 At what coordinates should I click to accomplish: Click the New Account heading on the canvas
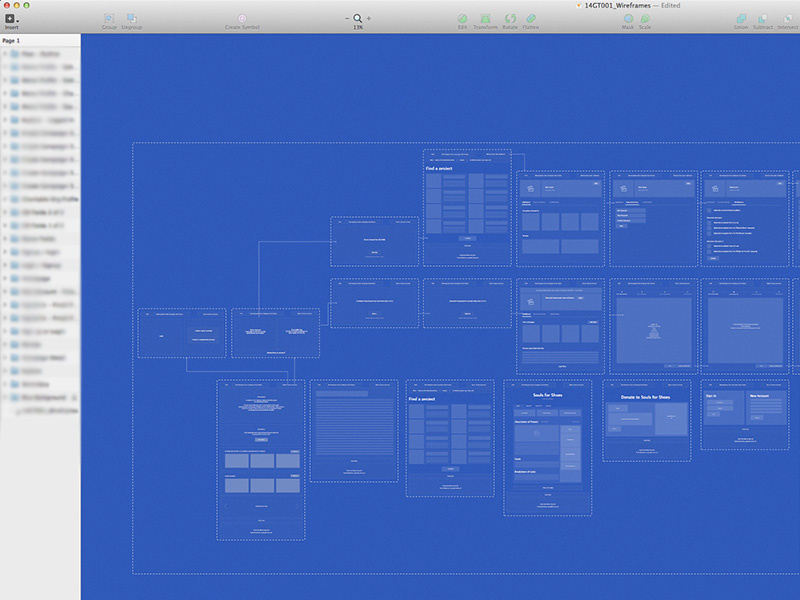point(759,396)
